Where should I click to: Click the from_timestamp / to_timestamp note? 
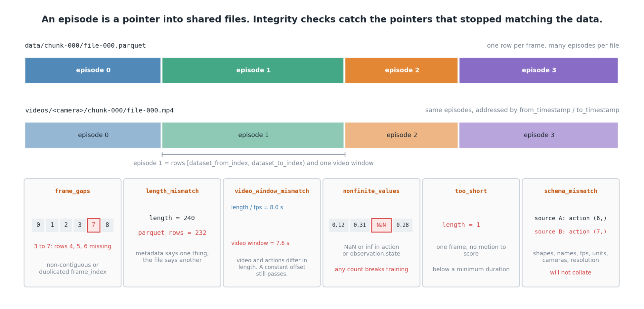522,110
